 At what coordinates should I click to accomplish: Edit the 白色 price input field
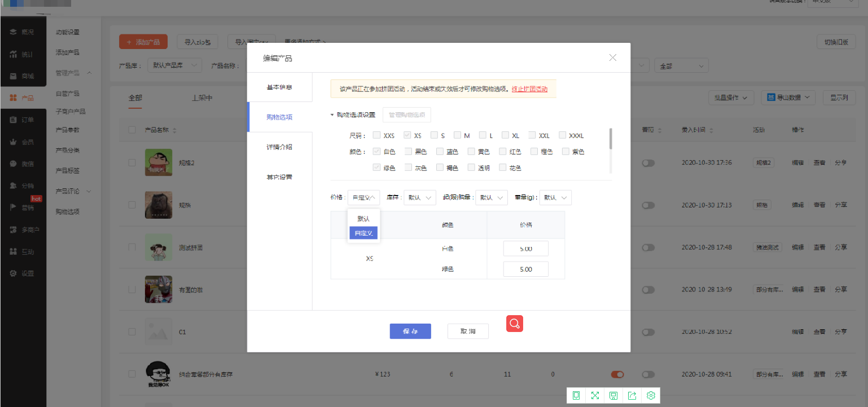(x=525, y=249)
